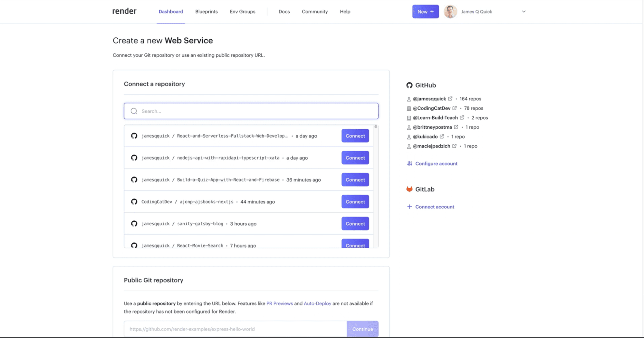Open @CodingCatDev GitHub account link
The height and width of the screenshot is (338, 644).
[x=432, y=108]
